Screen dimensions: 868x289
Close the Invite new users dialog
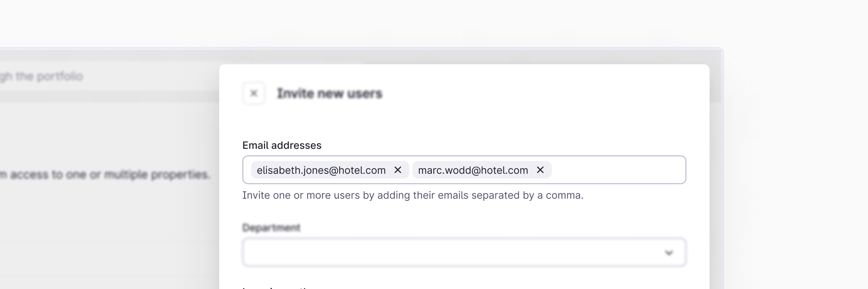pyautogui.click(x=254, y=94)
